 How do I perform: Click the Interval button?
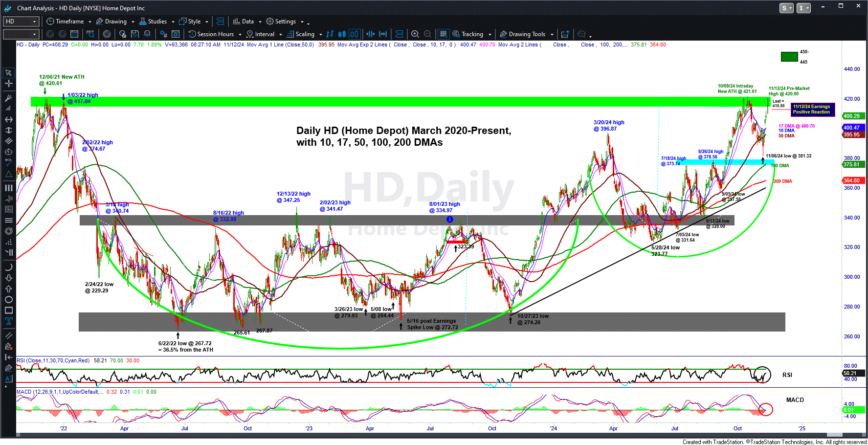[261, 34]
